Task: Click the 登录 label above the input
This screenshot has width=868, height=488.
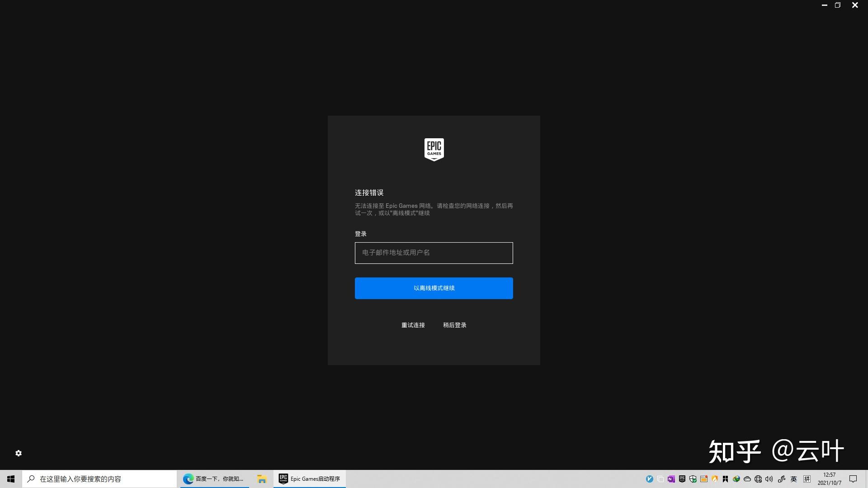Action: (x=361, y=234)
